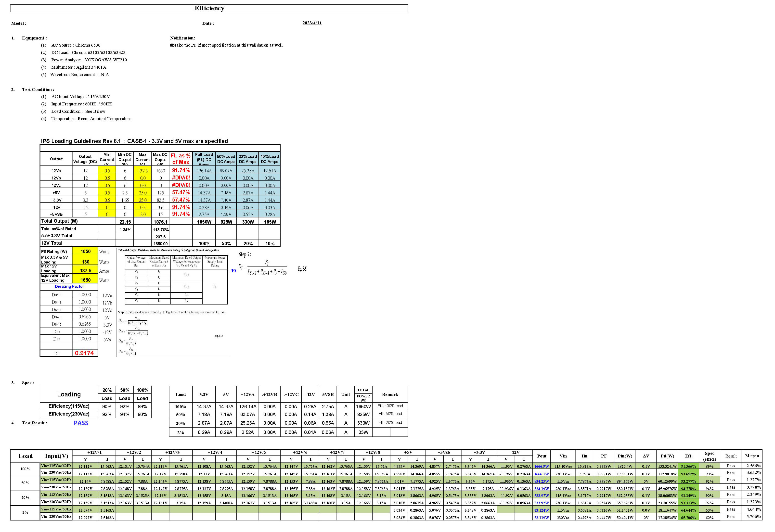
Task: Select 'Multimeter : Agilent 34401A' entry
Action: tap(79, 67)
